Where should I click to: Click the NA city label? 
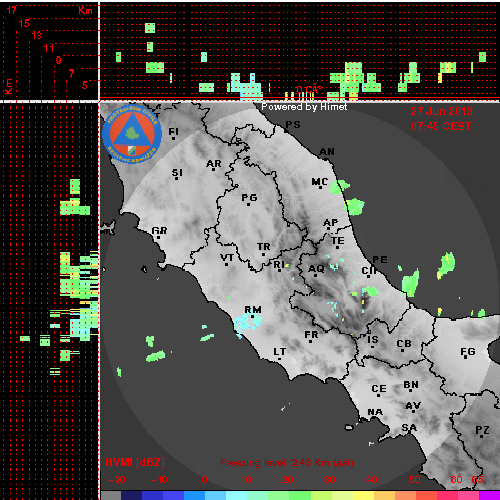[x=375, y=412]
